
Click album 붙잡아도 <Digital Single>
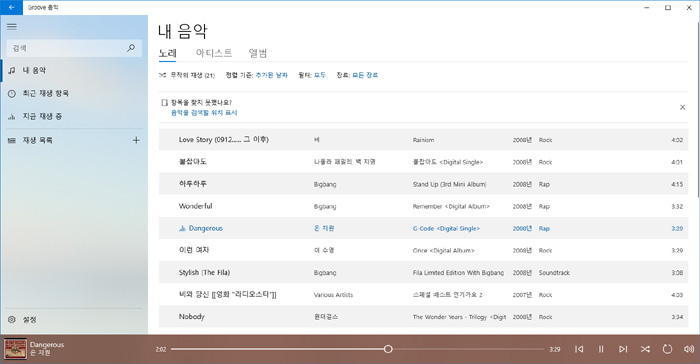tap(448, 162)
